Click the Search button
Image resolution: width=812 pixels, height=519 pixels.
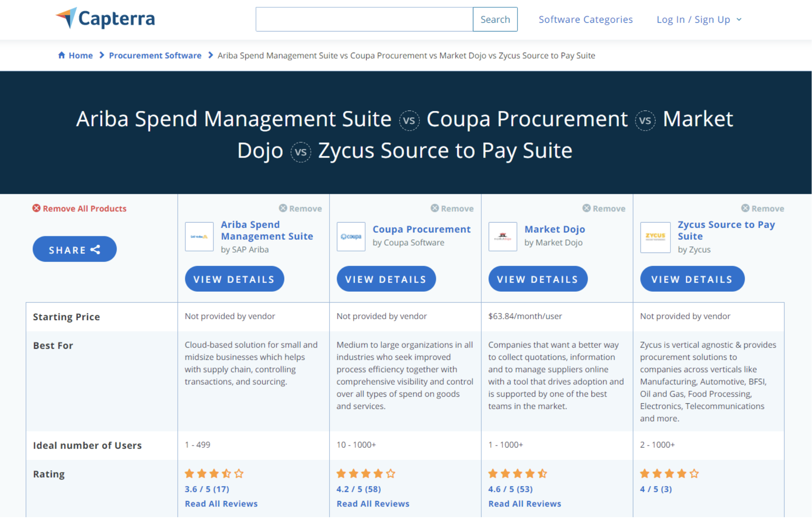pos(495,19)
